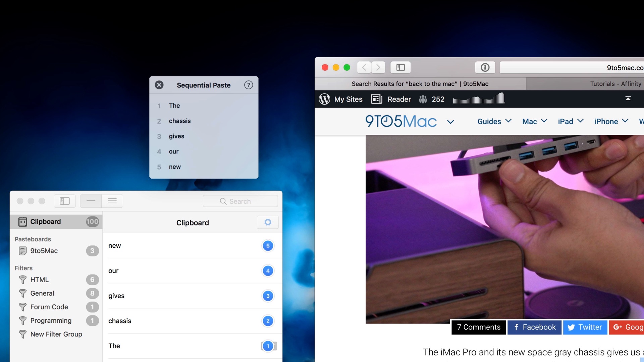Viewport: 644px width, 362px height.
Task: Select the 9to5Mac pasteboard
Action: coord(44,251)
